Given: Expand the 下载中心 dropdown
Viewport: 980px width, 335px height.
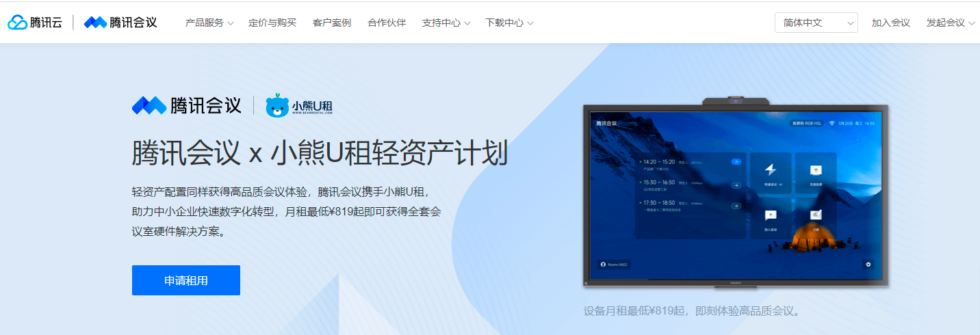Looking at the screenshot, I should pyautogui.click(x=509, y=23).
